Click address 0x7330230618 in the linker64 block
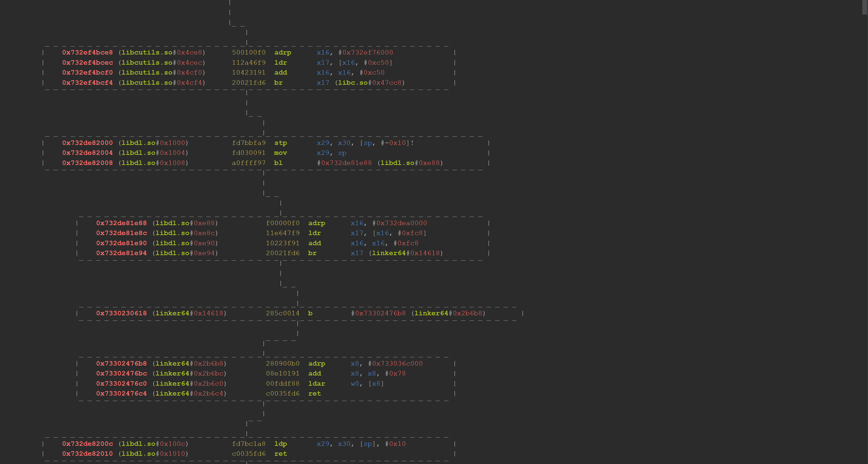The height and width of the screenshot is (464, 868). pyautogui.click(x=121, y=313)
